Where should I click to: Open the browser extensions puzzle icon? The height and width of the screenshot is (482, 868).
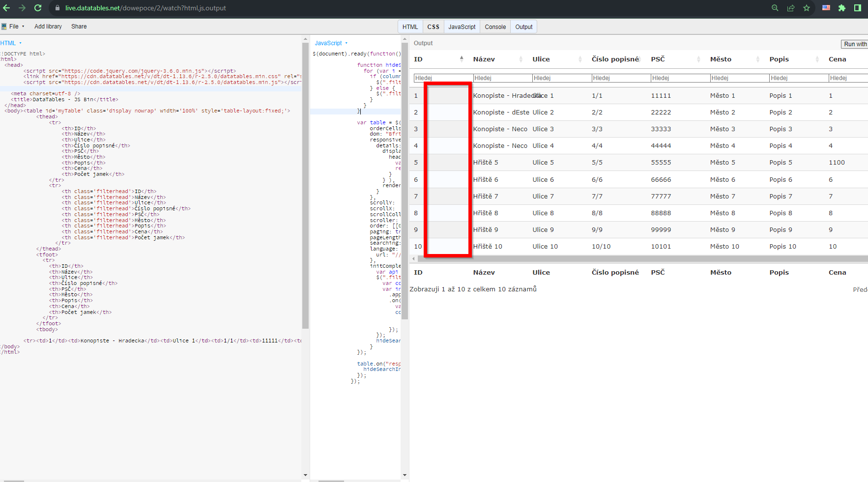click(x=842, y=8)
